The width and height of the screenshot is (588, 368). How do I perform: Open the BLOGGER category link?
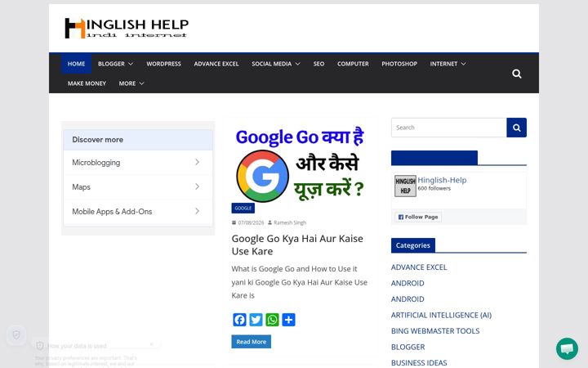(408, 347)
